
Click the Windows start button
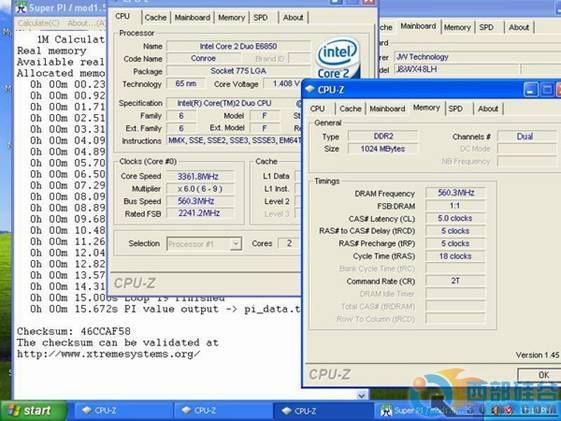pyautogui.click(x=34, y=411)
